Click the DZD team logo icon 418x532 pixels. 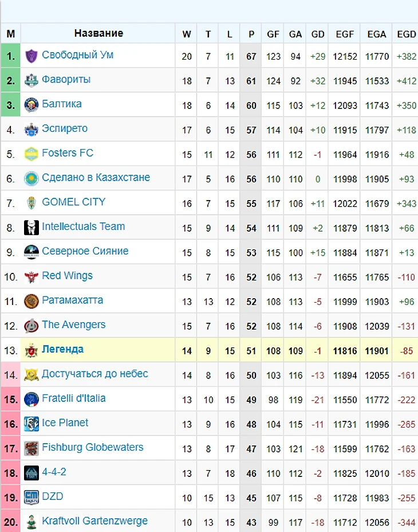point(31,497)
